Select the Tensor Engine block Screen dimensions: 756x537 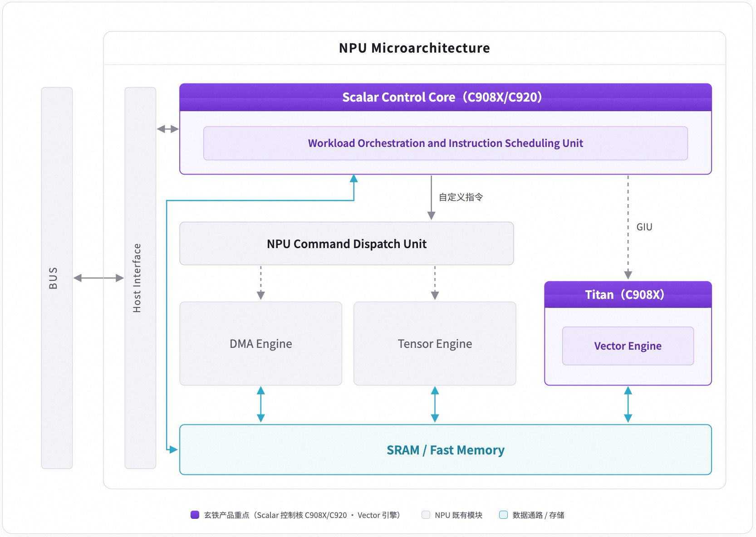(x=435, y=343)
